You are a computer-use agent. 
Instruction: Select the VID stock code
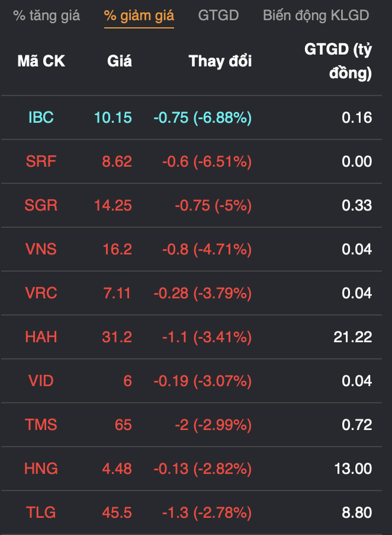[x=42, y=381]
